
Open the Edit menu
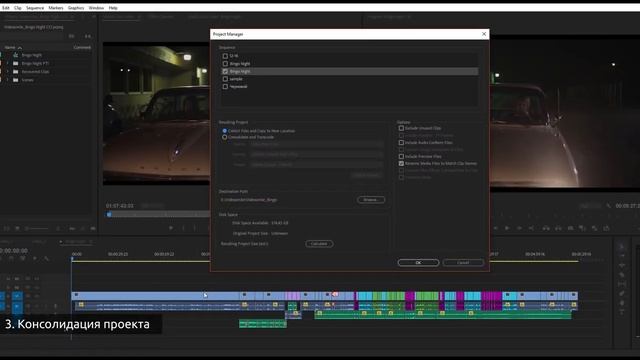[6, 8]
